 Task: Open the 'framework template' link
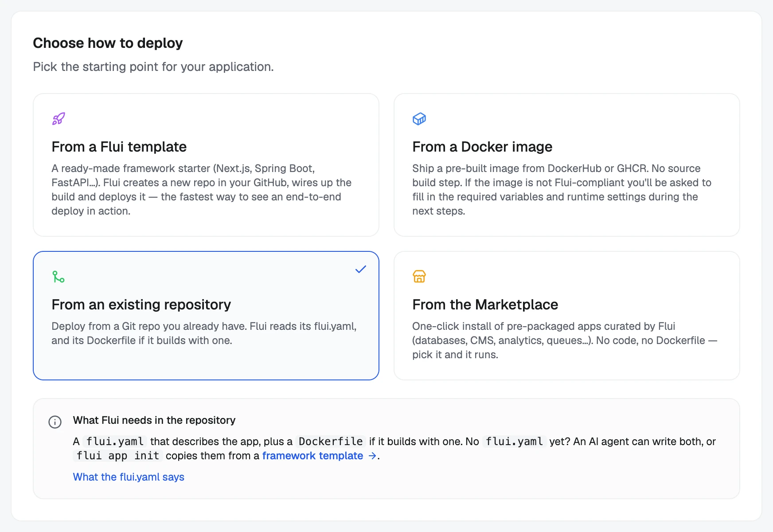click(313, 456)
